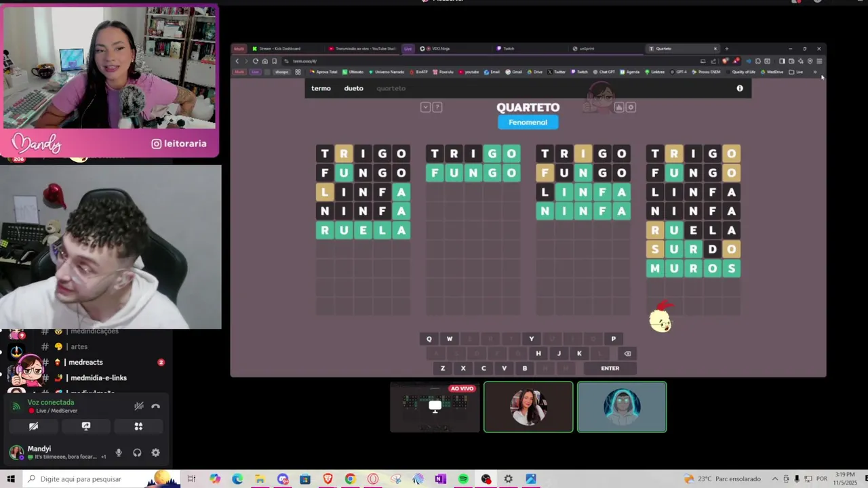Open Discord user settings gear
868x488 pixels.
coord(155,453)
